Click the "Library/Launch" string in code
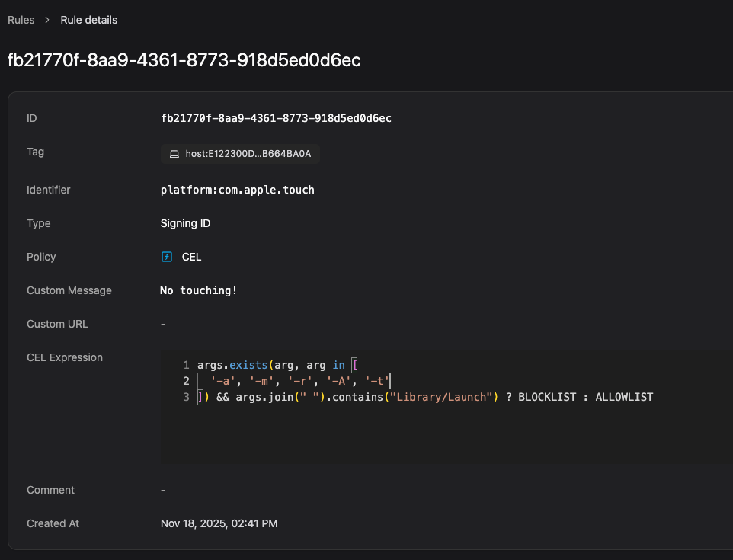Screen dimensions: 733x560 (443, 397)
